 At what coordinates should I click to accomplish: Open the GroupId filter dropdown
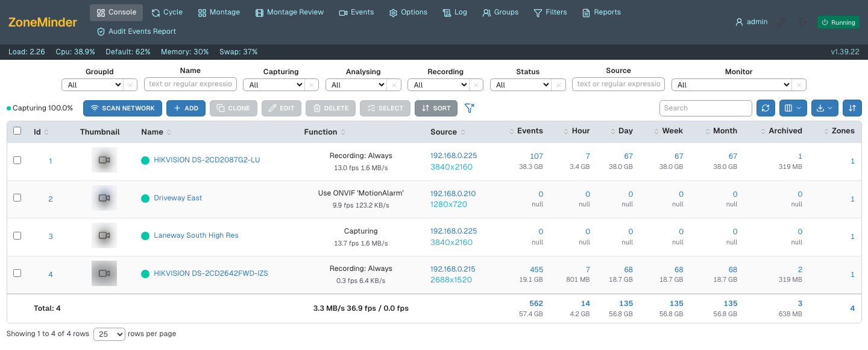(x=93, y=85)
